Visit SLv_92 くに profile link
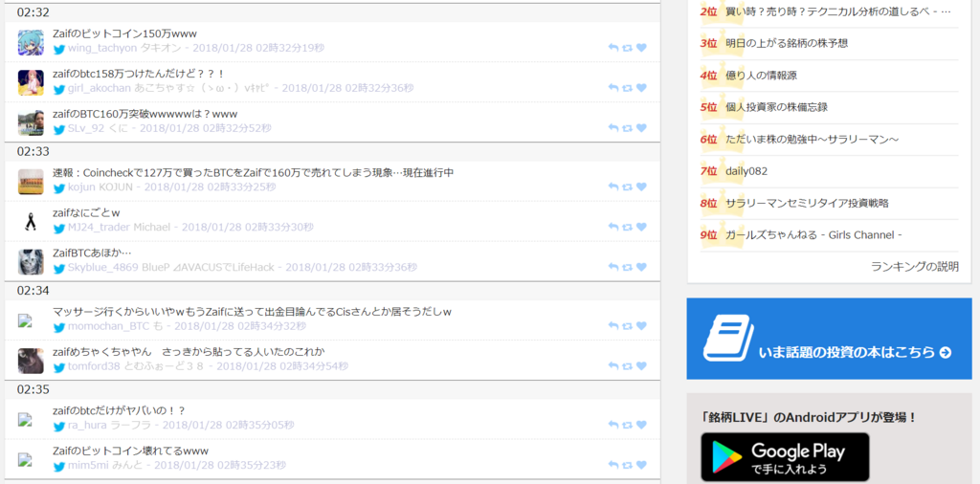The width and height of the screenshot is (980, 484). (99, 128)
